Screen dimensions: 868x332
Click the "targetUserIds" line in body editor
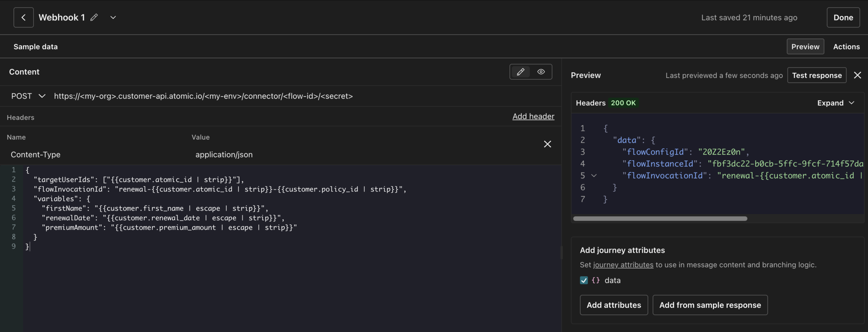pyautogui.click(x=139, y=179)
